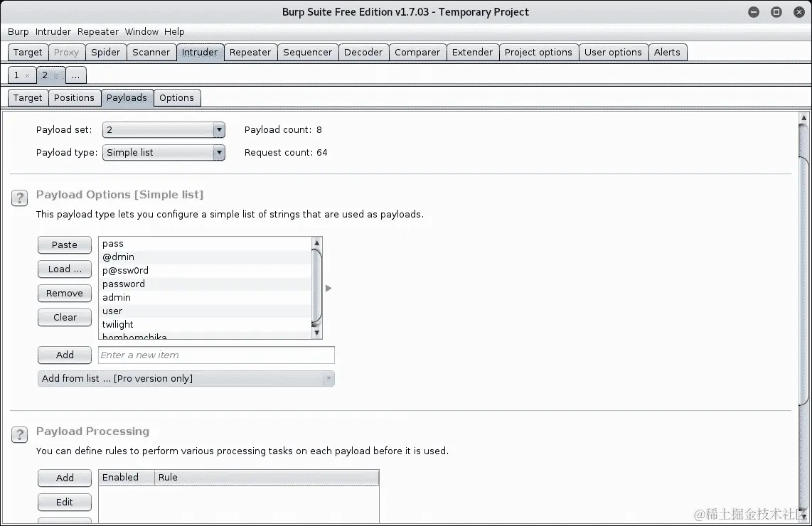This screenshot has width=812, height=526.
Task: Select '@dmin' in the payload list
Action: (205, 257)
